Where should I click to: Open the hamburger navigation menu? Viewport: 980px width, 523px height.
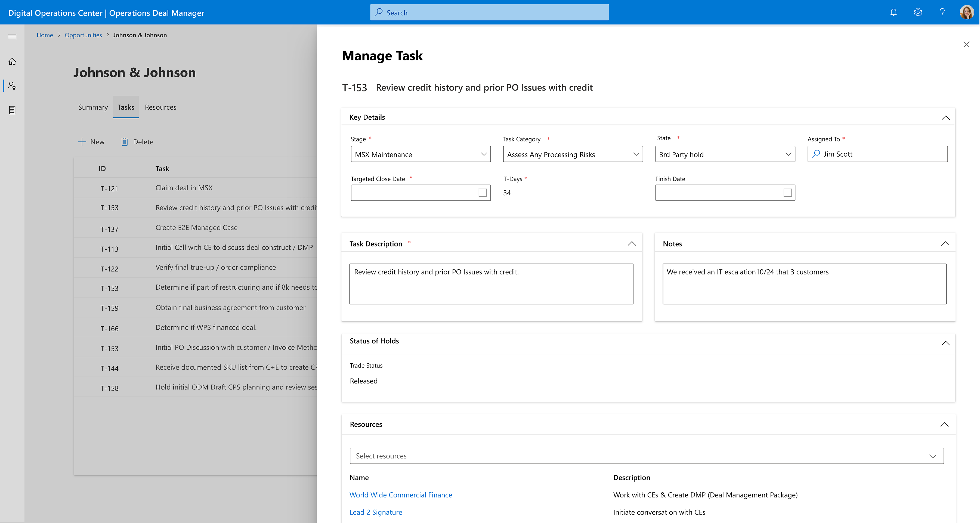12,37
